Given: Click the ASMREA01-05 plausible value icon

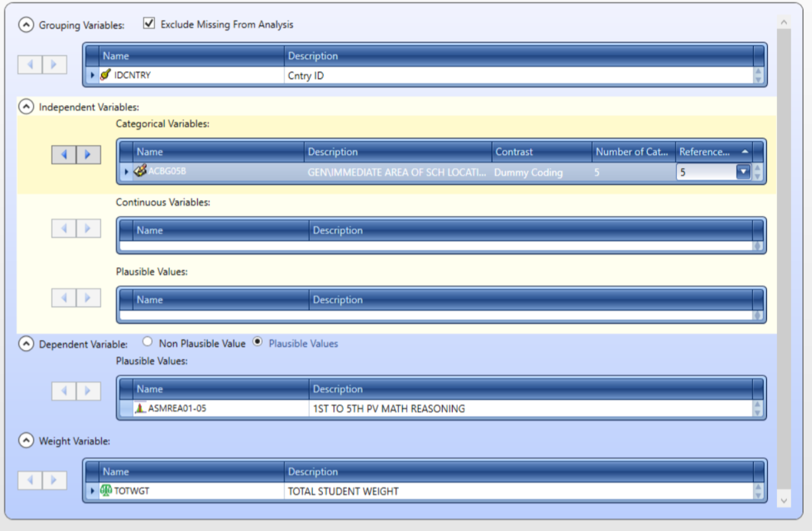Looking at the screenshot, I should click(140, 409).
